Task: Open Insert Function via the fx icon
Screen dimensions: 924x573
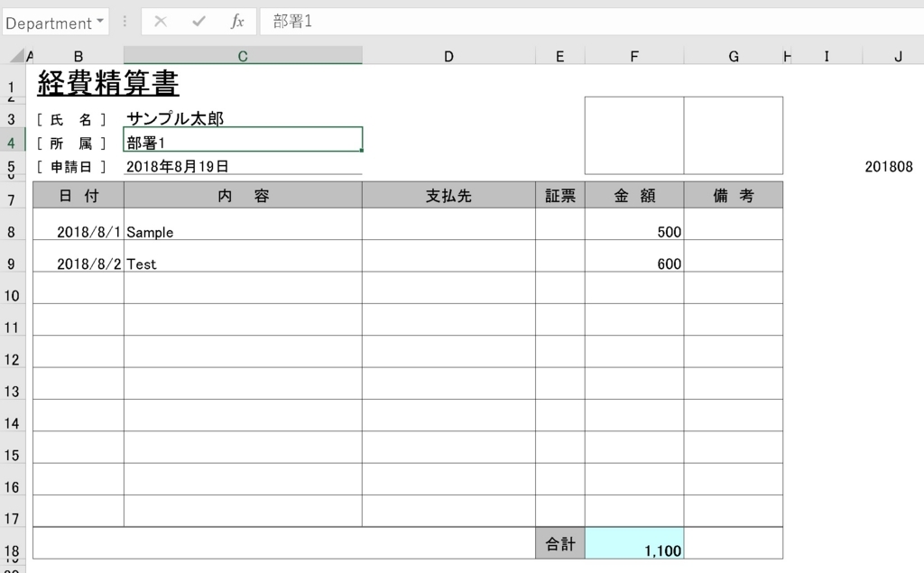Action: pos(237,22)
